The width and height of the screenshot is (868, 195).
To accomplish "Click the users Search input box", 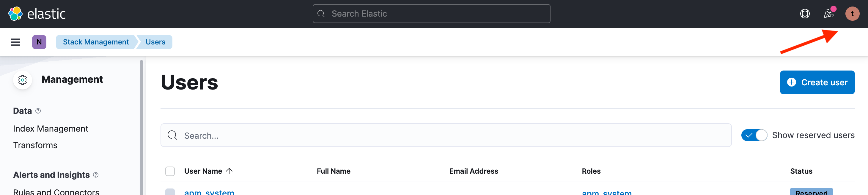I will point(446,135).
